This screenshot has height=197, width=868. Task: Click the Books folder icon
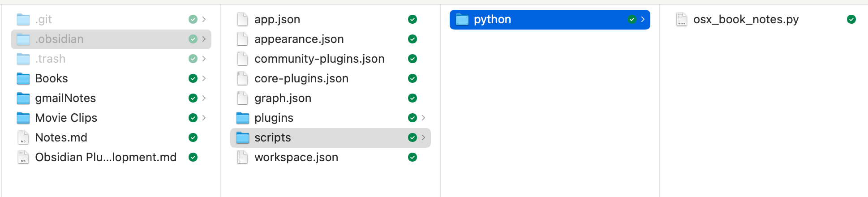pyautogui.click(x=23, y=79)
